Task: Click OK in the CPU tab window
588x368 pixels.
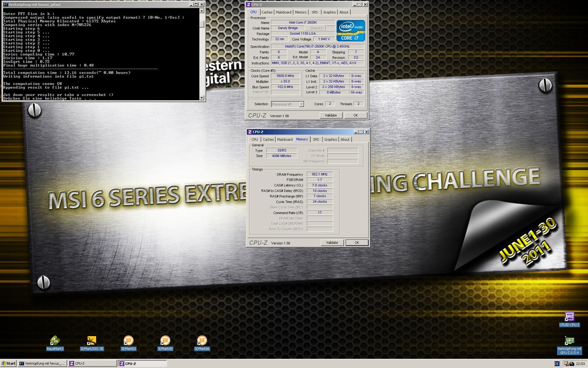Action: [x=356, y=115]
